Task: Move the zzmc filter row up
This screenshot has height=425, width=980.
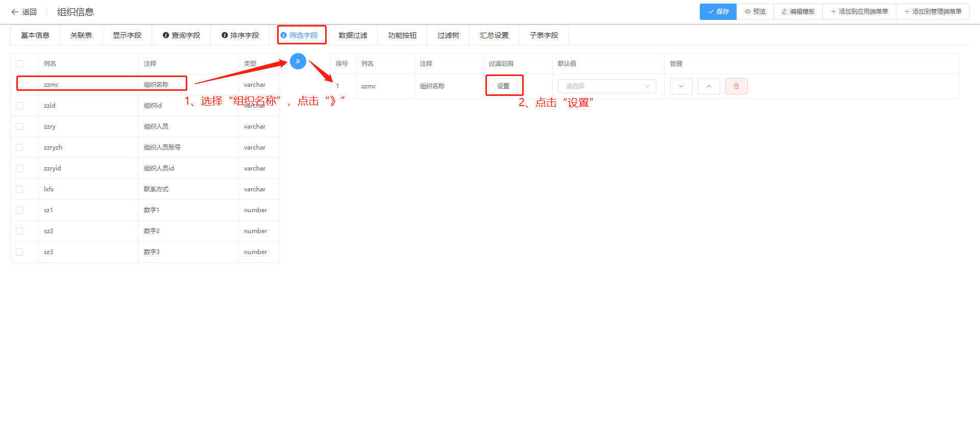Action: click(709, 86)
